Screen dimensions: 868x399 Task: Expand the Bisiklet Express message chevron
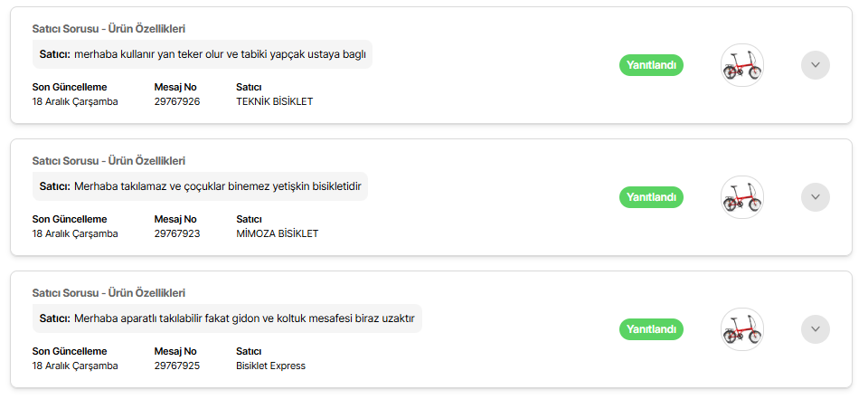[x=816, y=329]
